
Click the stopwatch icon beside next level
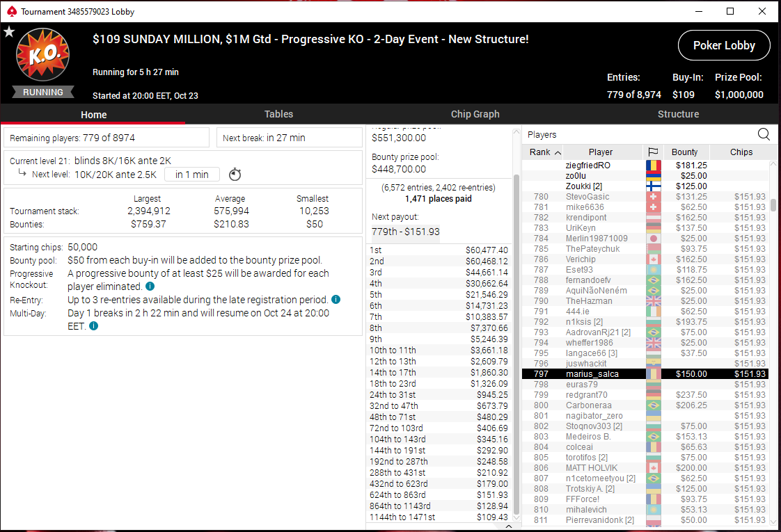tap(235, 175)
